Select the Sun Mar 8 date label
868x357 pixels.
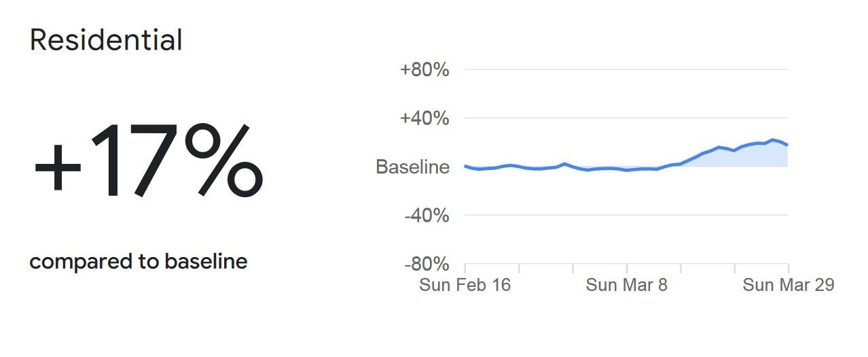pos(626,285)
